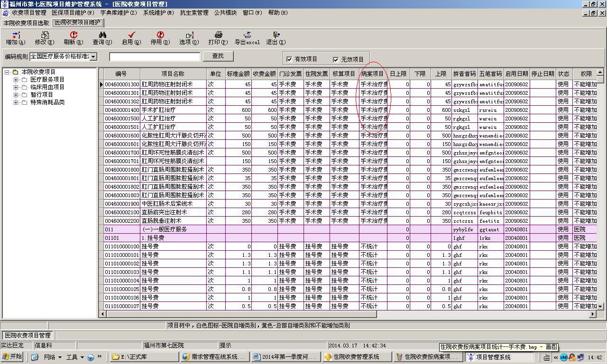Select the row 004600002100 直肠前突出注射术
The width and height of the screenshot is (607, 364).
350,212
